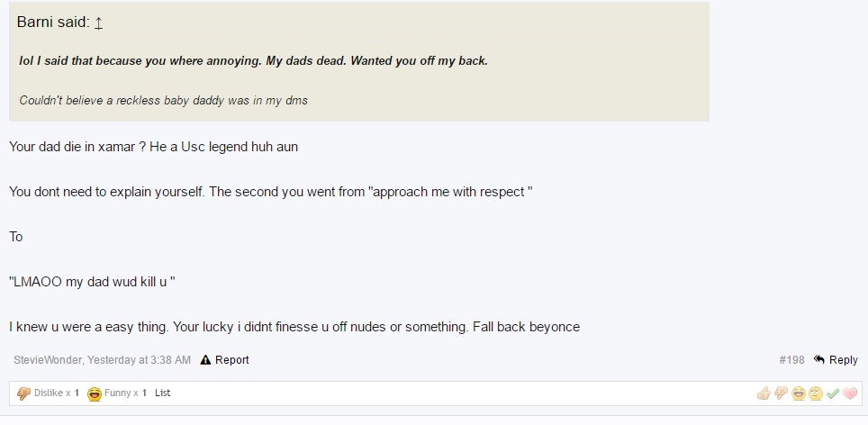
Task: Open the ratings List link
Action: coord(162,393)
